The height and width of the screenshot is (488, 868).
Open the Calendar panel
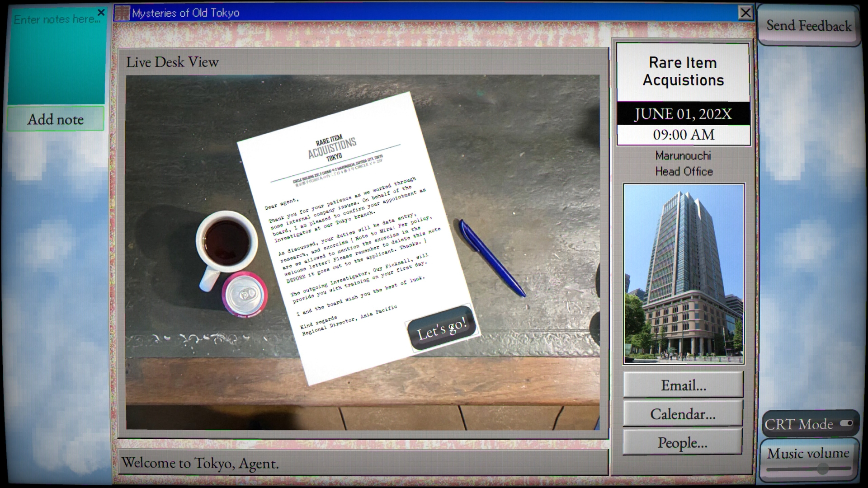pos(683,414)
